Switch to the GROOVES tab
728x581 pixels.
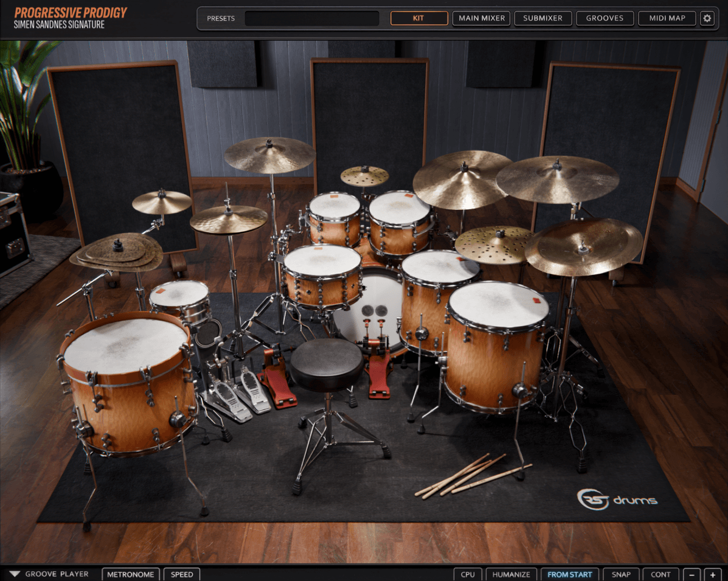(x=605, y=18)
